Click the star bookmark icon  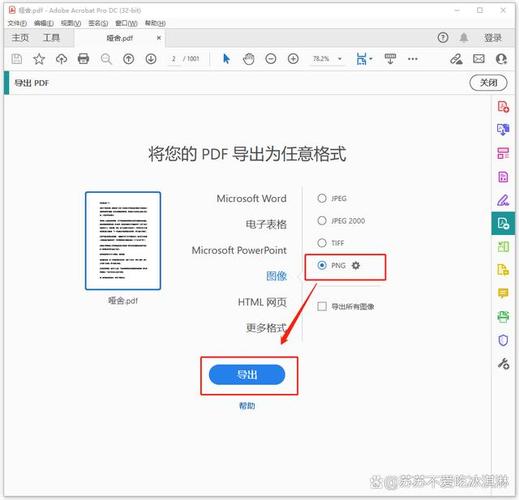point(39,59)
